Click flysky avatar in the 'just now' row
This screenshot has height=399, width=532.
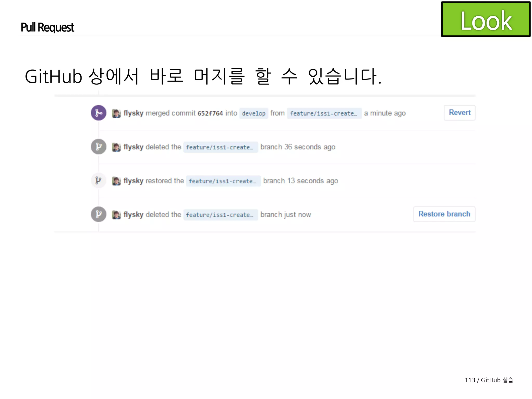pyautogui.click(x=116, y=215)
